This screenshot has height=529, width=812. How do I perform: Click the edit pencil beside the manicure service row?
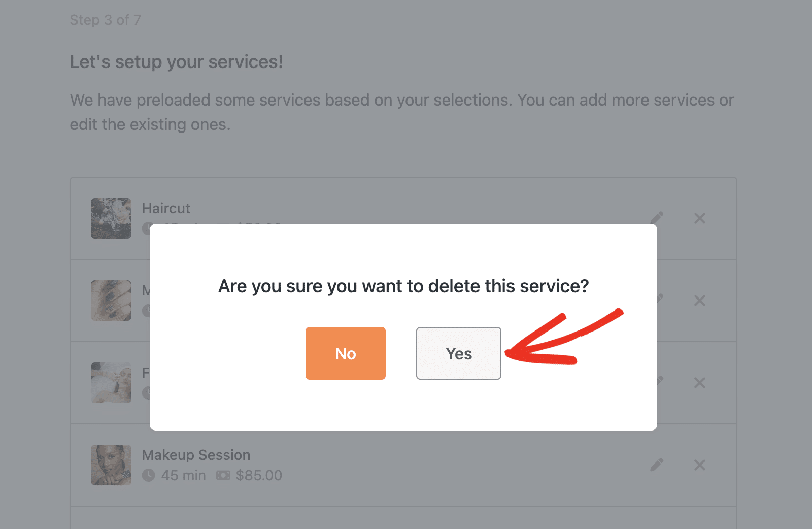pos(659,300)
